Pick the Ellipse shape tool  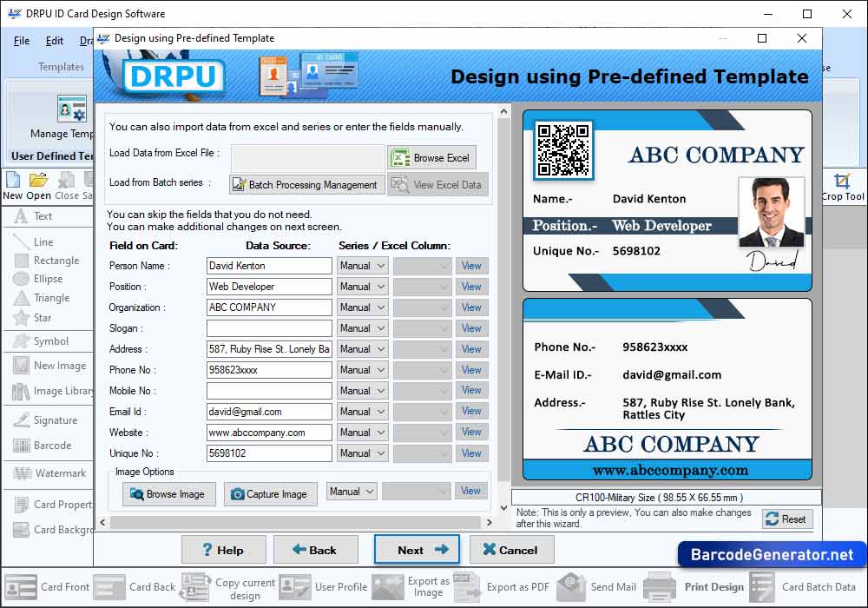[38, 279]
